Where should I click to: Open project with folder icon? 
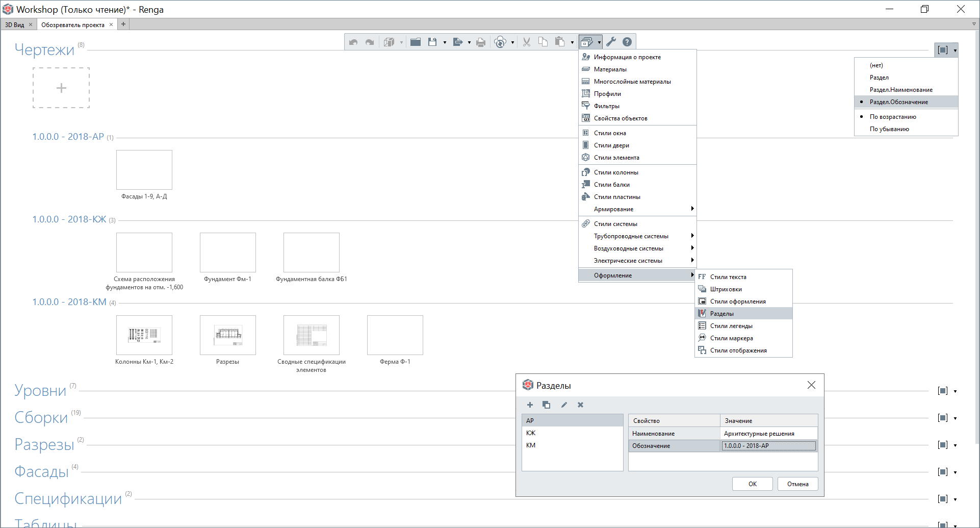coord(416,42)
